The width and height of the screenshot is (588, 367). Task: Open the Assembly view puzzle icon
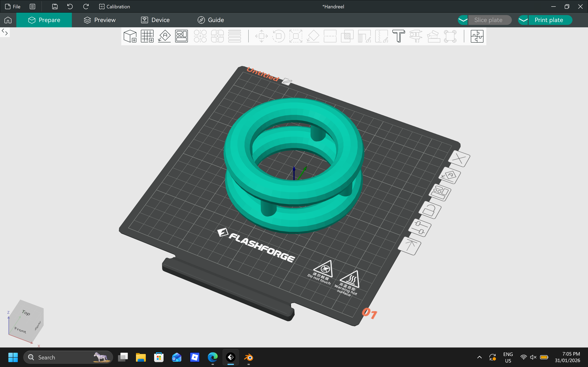coord(477,36)
